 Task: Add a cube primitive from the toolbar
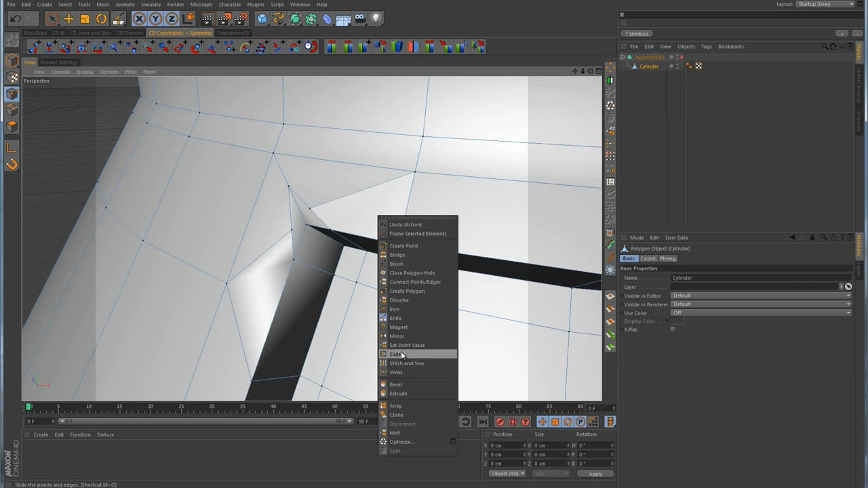[x=262, y=19]
